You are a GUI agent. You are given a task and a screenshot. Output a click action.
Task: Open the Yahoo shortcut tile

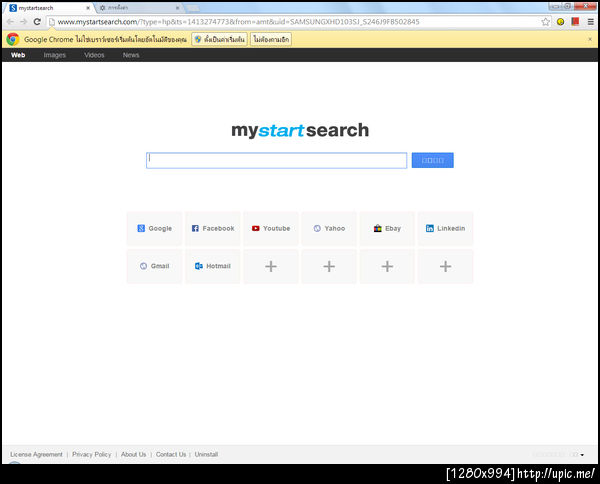(x=329, y=228)
